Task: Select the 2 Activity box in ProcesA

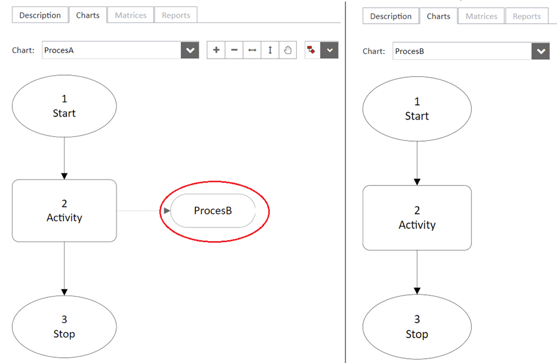Action: pyautogui.click(x=64, y=211)
